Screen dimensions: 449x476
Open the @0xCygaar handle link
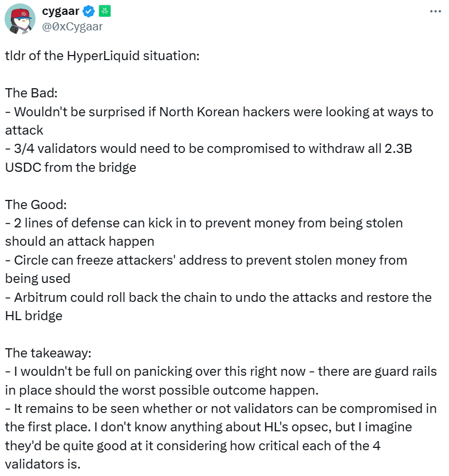[x=73, y=25]
